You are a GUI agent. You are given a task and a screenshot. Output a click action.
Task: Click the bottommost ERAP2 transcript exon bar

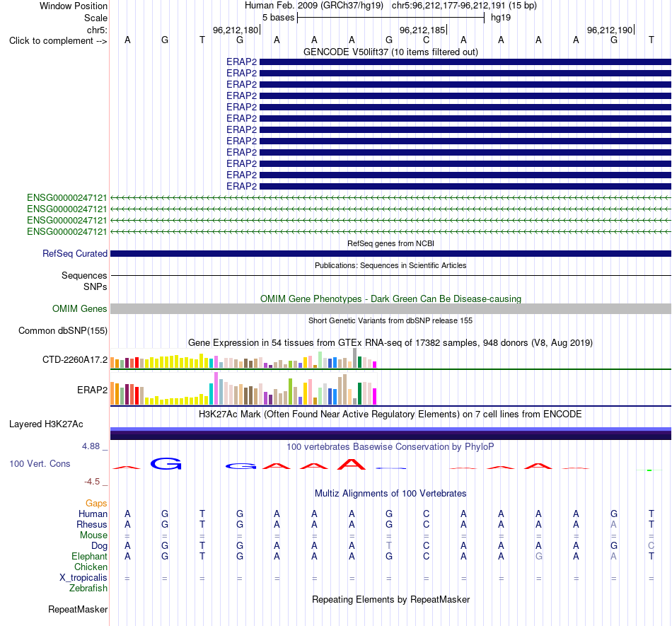tap(465, 187)
